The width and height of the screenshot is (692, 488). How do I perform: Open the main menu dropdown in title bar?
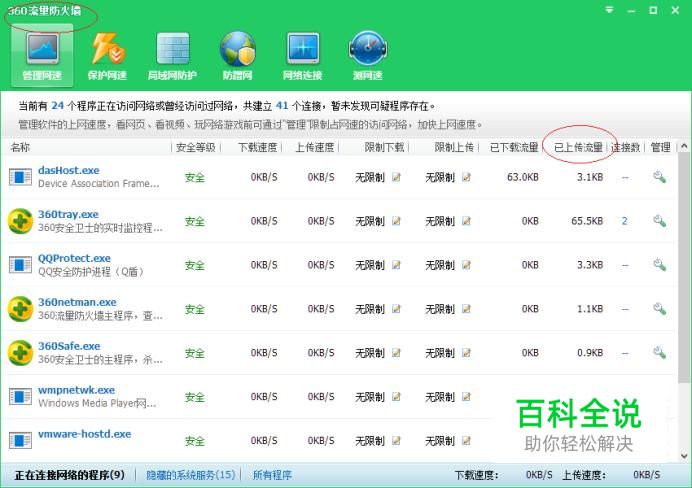point(609,10)
